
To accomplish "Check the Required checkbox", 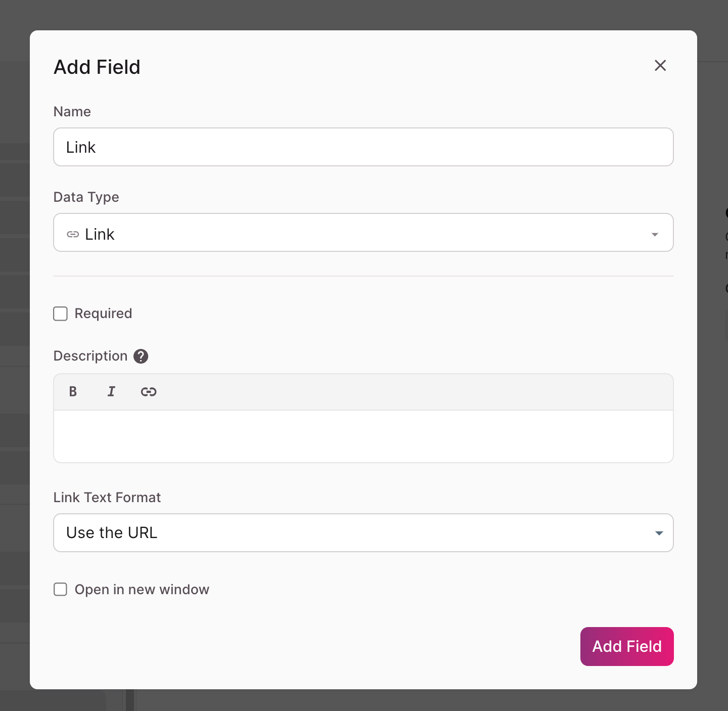I will coord(61,314).
